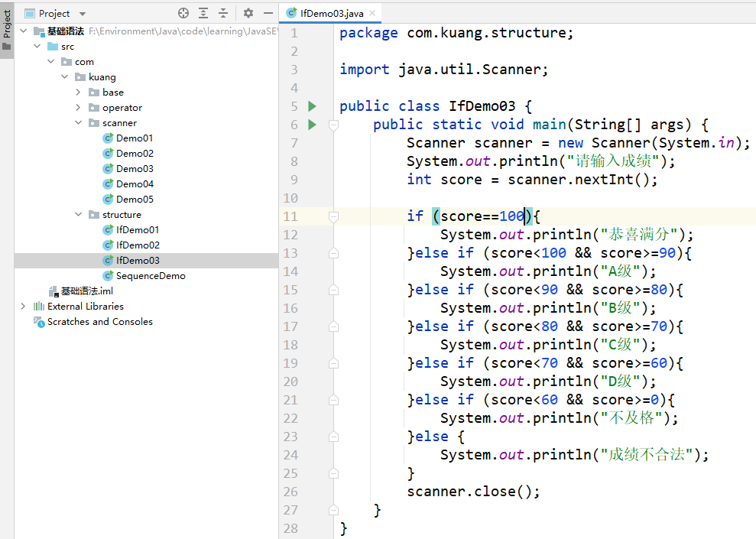Open Demo04 class file
Viewport: 756px width, 539px height.
pyautogui.click(x=135, y=183)
